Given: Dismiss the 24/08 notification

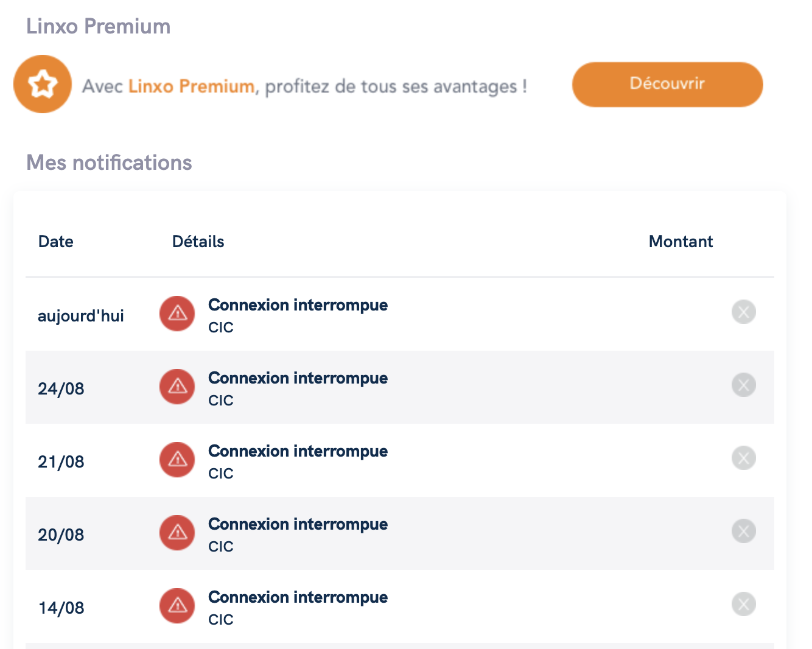Looking at the screenshot, I should 743,385.
